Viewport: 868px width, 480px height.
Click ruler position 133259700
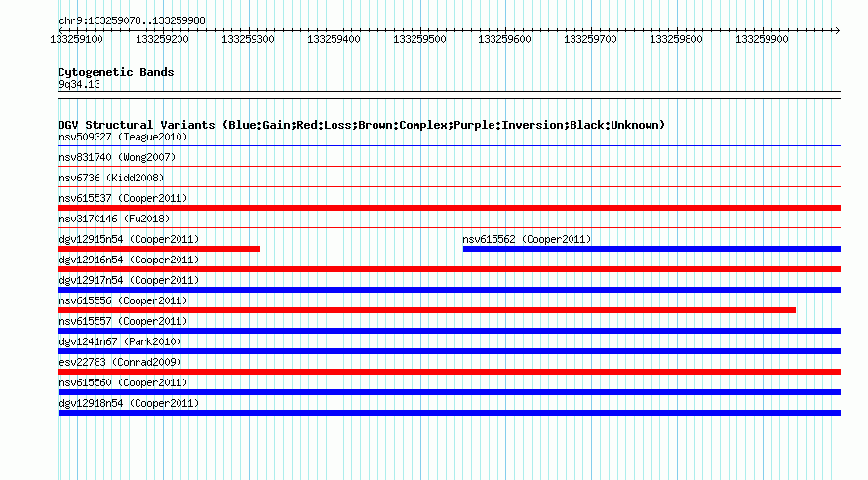point(591,39)
